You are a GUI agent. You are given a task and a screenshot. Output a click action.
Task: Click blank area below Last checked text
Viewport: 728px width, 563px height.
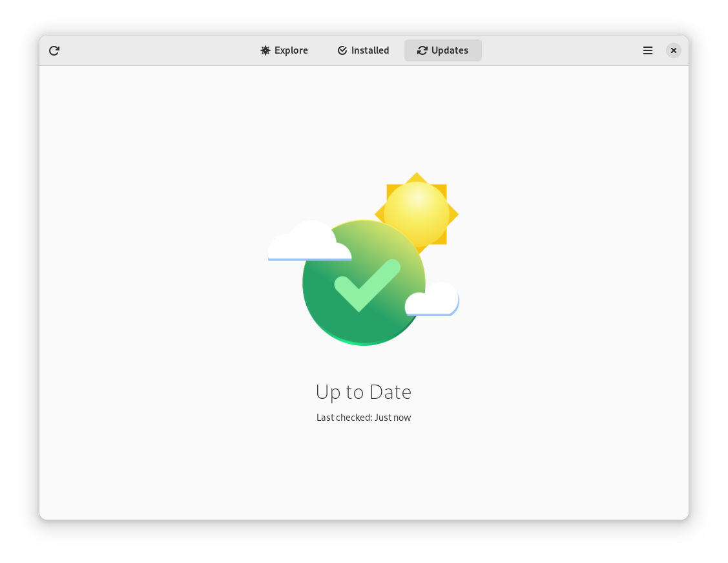point(363,472)
